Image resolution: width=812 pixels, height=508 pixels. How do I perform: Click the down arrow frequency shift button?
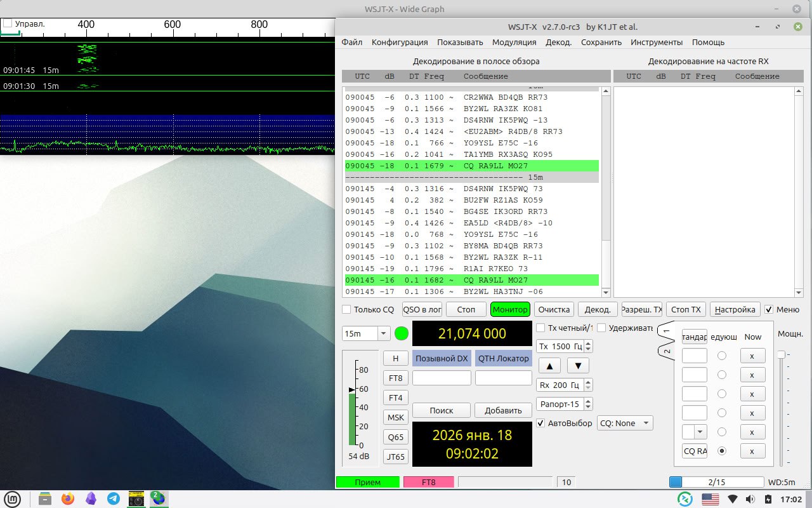point(578,366)
